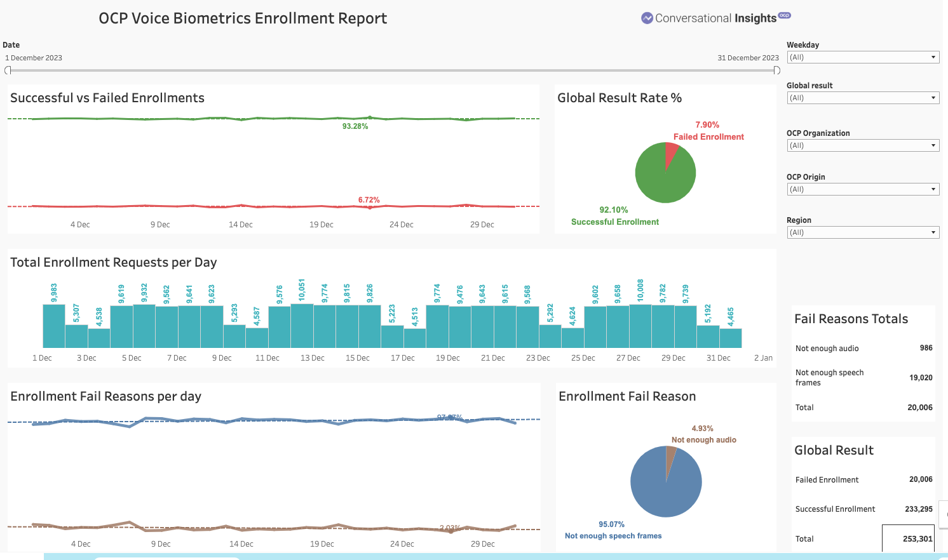The image size is (948, 560).
Task: Click the right handle of Date slider
Action: (x=776, y=70)
